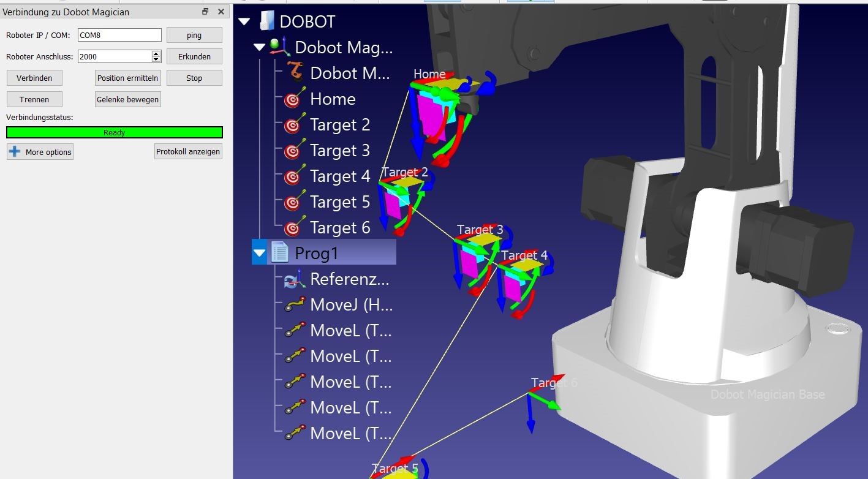868x479 pixels.
Task: Expand More options in the connection panel
Action: tap(40, 152)
